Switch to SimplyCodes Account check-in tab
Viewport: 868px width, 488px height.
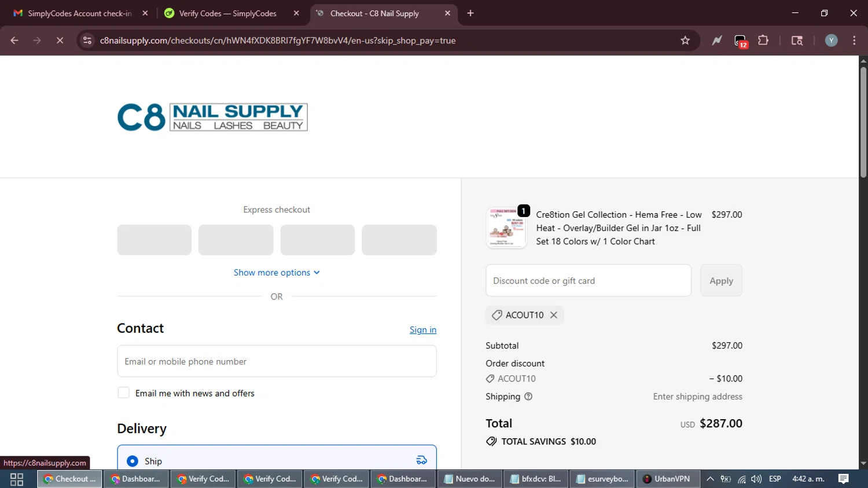[x=80, y=13]
